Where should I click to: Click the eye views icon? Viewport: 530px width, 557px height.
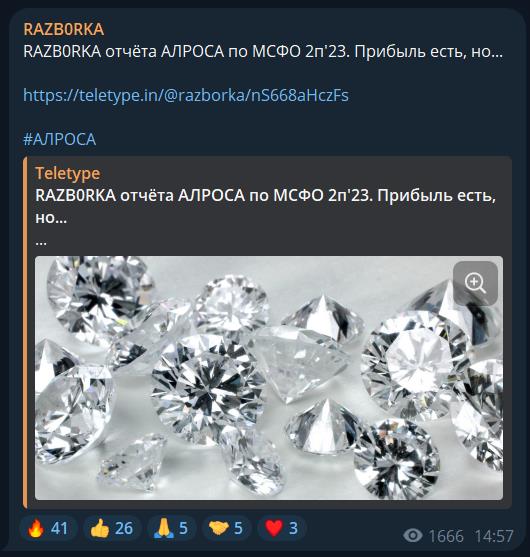(413, 535)
